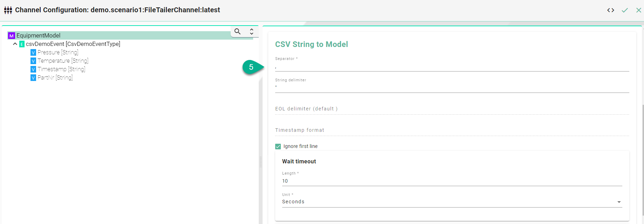Click the String delimiter field
The width and height of the screenshot is (644, 224).
coord(452,88)
